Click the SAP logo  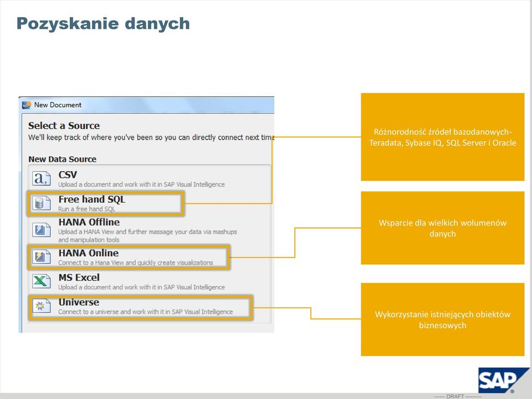[x=503, y=380]
